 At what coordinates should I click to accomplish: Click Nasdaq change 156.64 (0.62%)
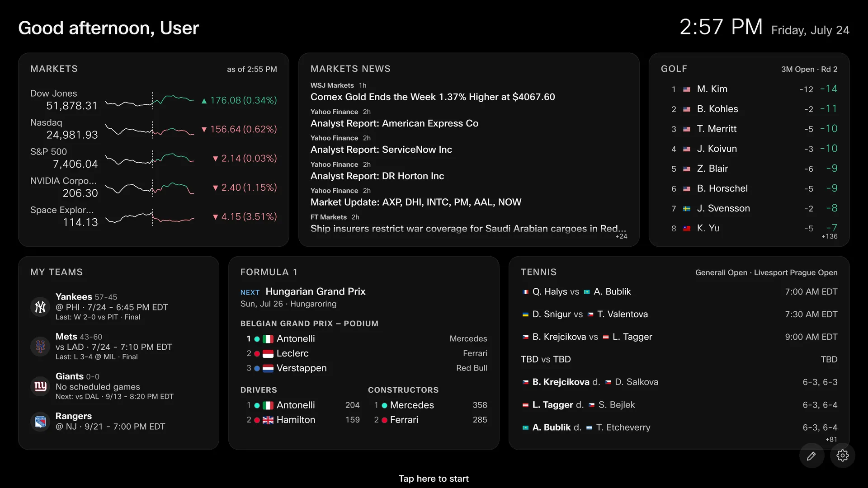[239, 129]
